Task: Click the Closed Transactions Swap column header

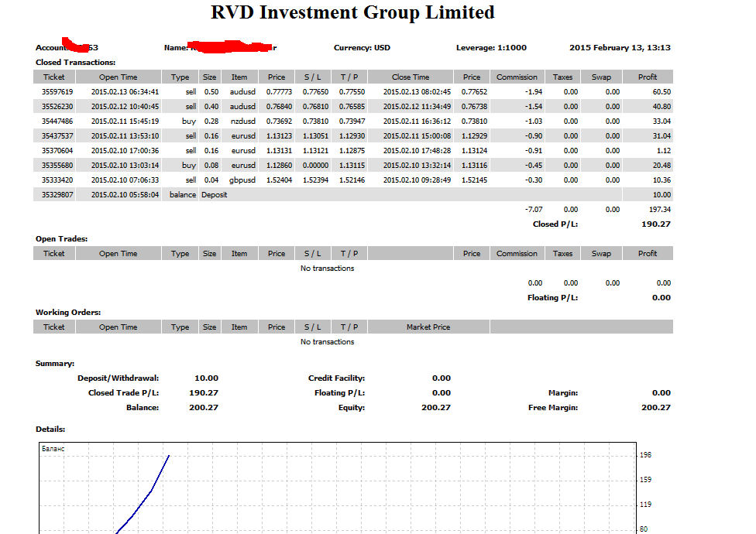Action: [x=601, y=77]
